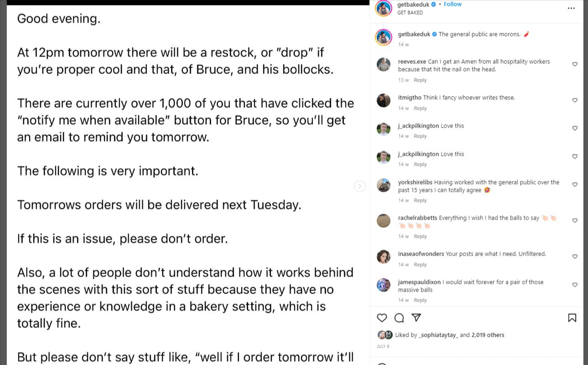Share post via paper plane icon
Image resolution: width=588 pixels, height=365 pixels.
coord(416,318)
